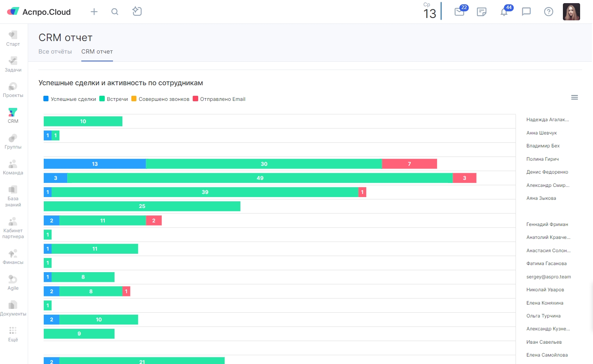Click the axis label Полина Гирич
Image resolution: width=593 pixels, height=364 pixels.
(543, 159)
